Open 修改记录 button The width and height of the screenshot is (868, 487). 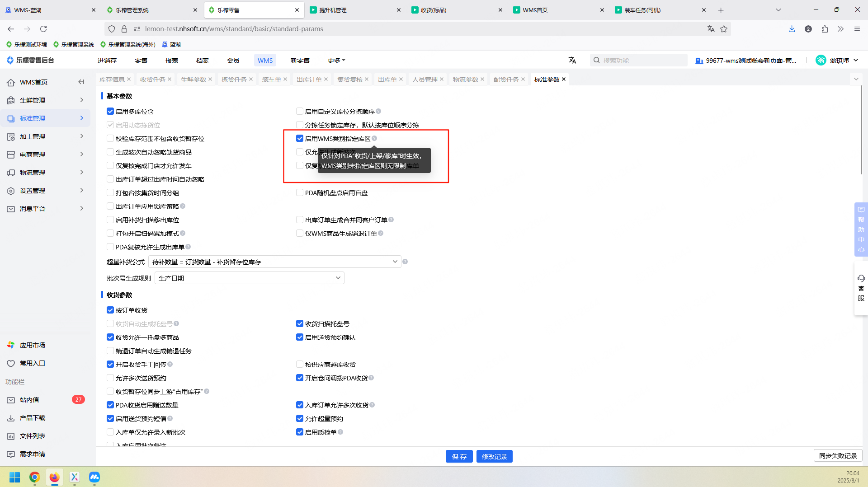click(494, 456)
